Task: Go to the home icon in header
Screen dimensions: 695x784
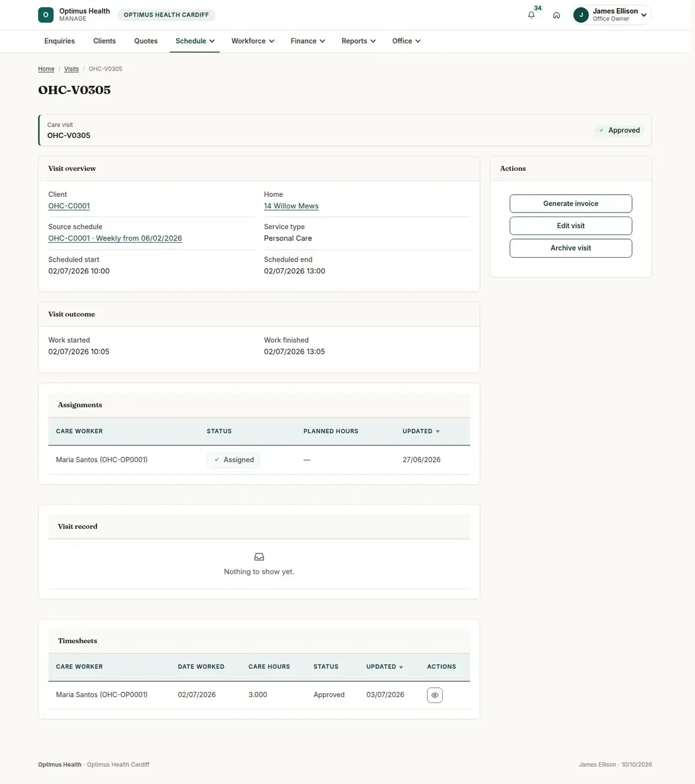Action: 557,15
